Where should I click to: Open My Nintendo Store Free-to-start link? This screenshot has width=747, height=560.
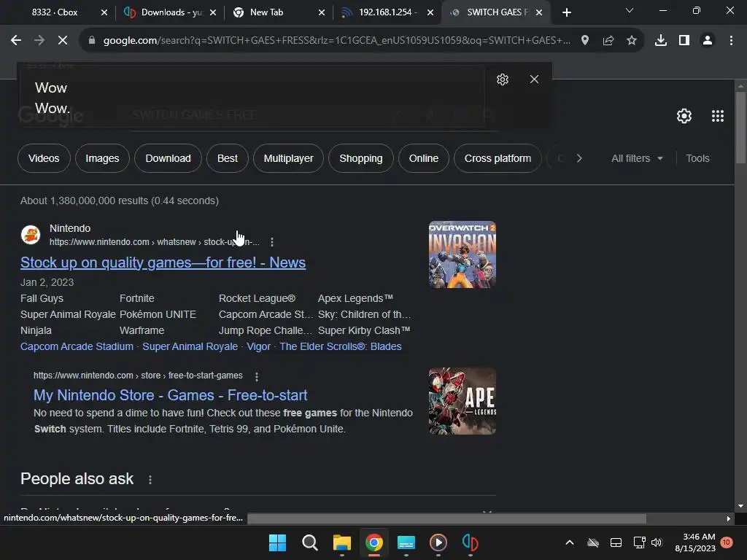click(x=170, y=395)
